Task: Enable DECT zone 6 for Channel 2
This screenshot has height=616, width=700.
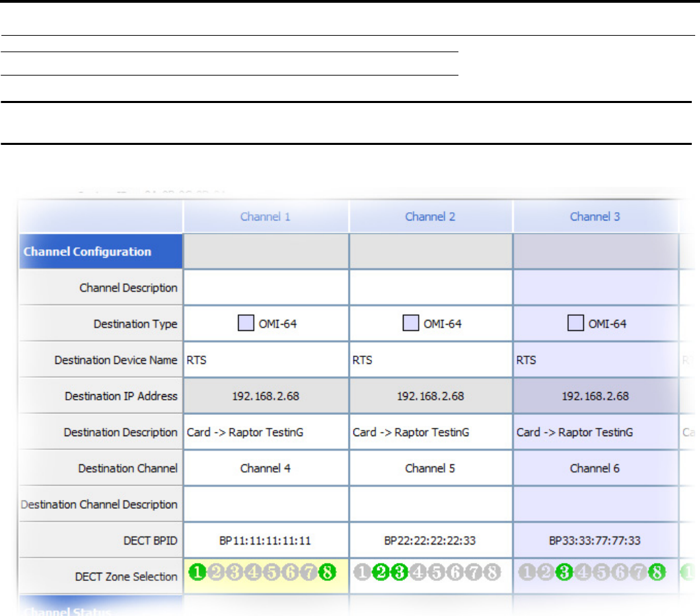Action: click(455, 572)
